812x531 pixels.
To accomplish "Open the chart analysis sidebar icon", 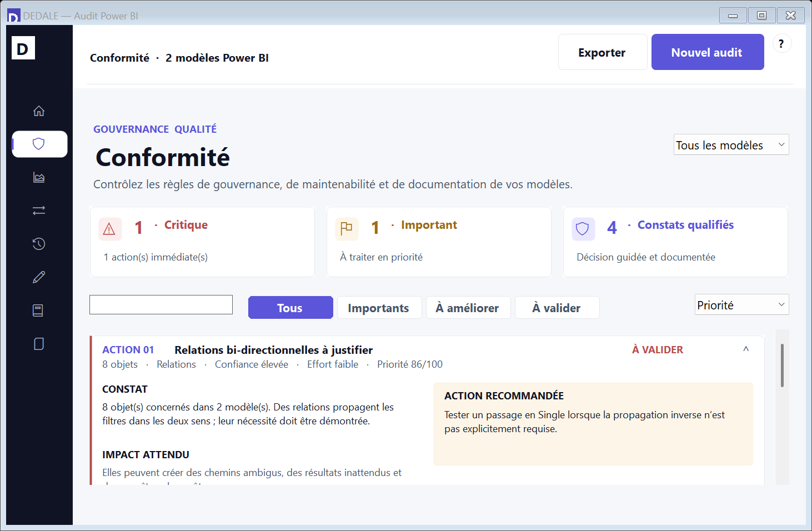I will tap(39, 178).
